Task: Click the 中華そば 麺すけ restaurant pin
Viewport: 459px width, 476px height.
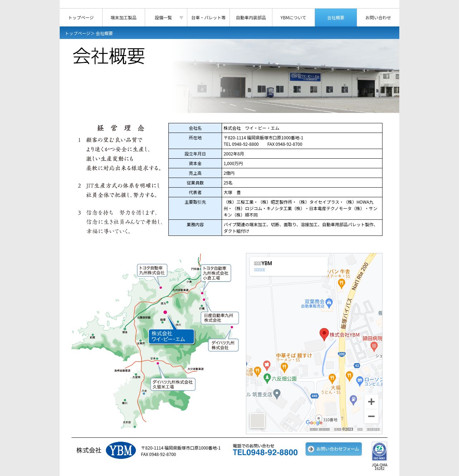Action: pyautogui.click(x=284, y=367)
